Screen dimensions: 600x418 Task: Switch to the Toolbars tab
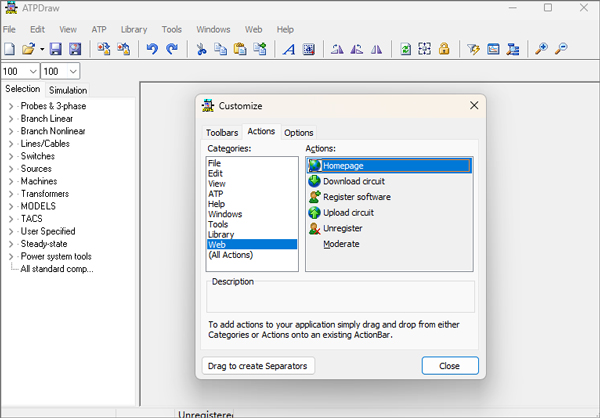click(222, 132)
